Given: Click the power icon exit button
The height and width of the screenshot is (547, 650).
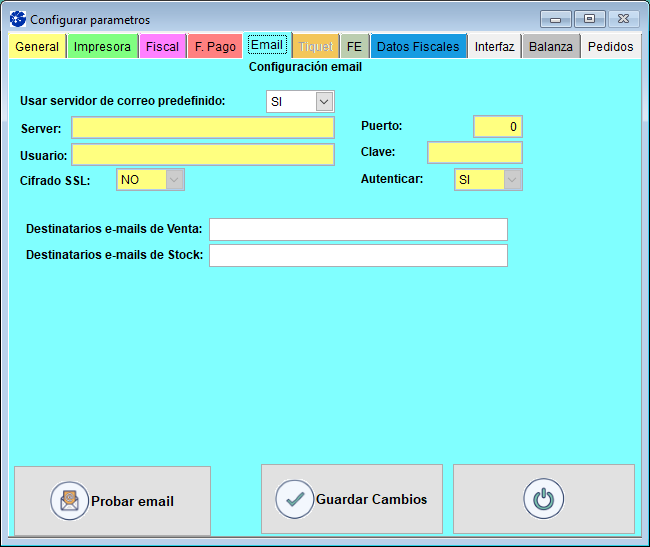Looking at the screenshot, I should pyautogui.click(x=543, y=499).
